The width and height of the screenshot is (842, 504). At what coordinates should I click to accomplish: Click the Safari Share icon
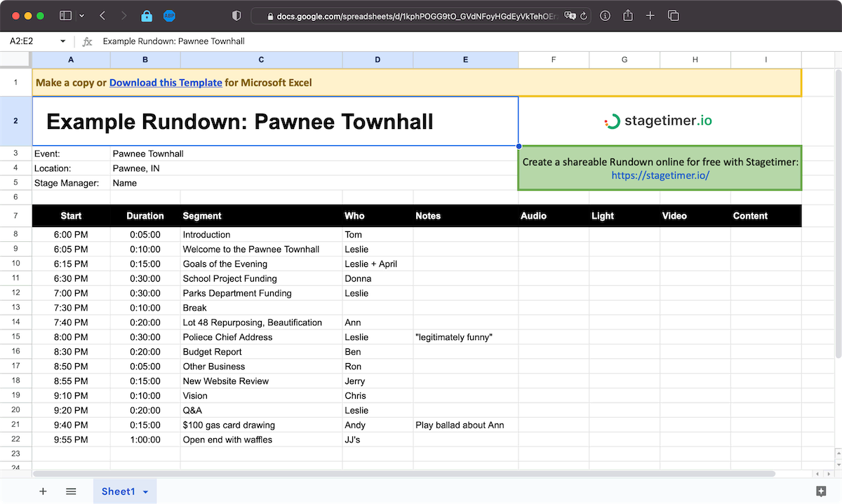(628, 15)
